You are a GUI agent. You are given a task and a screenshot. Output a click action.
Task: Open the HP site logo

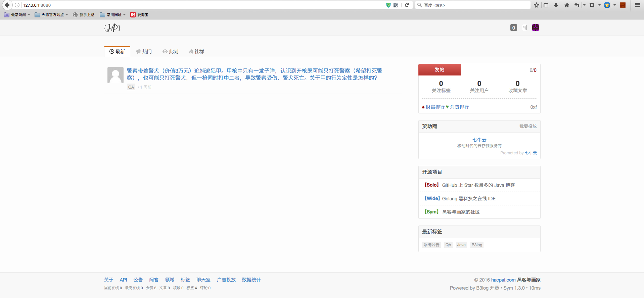tap(112, 28)
